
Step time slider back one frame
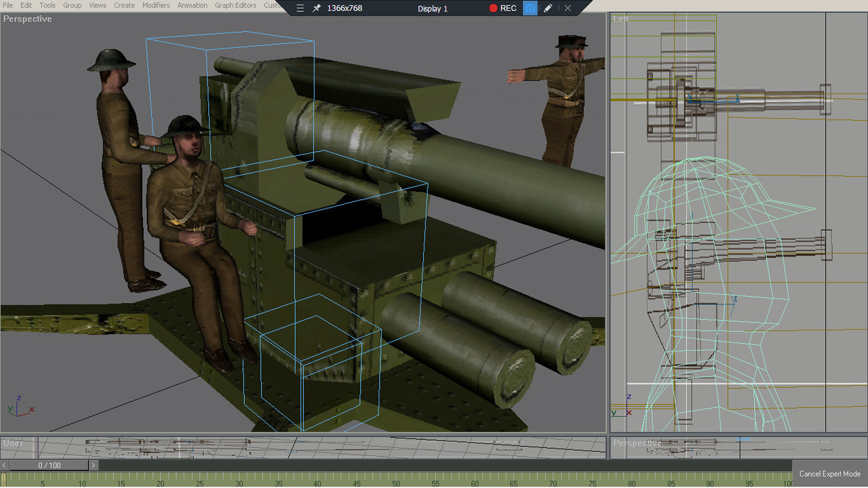5,465
